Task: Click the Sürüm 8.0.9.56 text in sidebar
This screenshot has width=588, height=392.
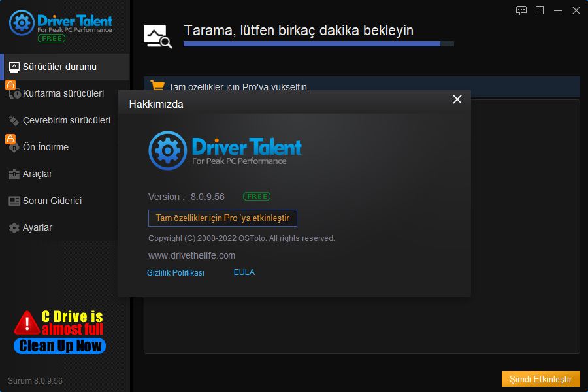Action: point(35,381)
